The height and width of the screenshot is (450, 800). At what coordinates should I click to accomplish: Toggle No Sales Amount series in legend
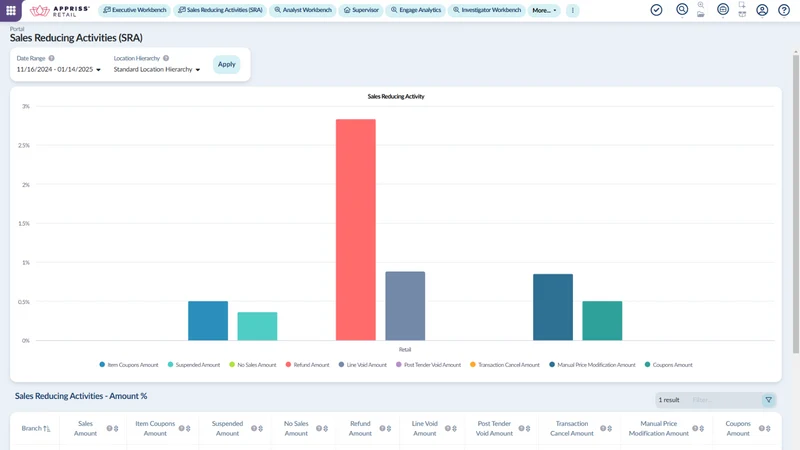[x=253, y=365]
